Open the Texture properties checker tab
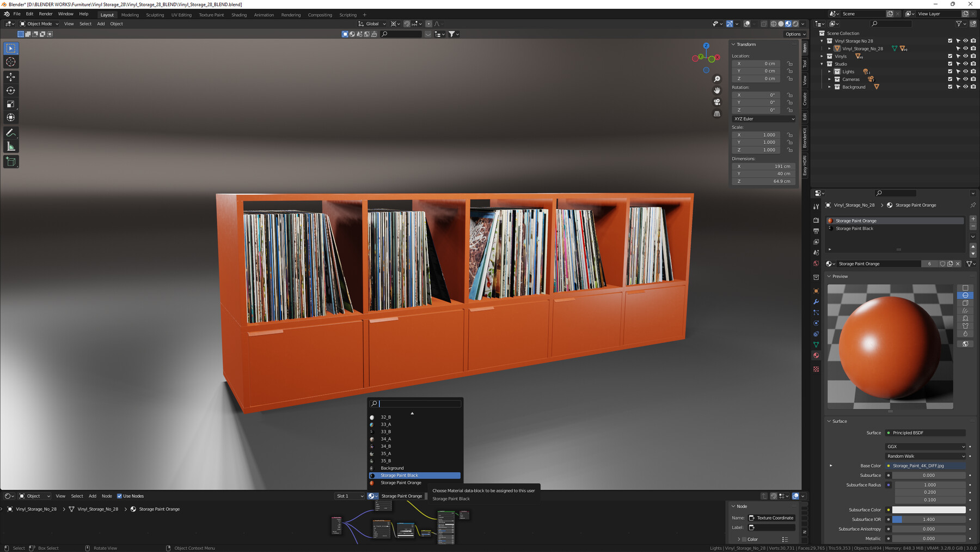The image size is (980, 552). 816,369
